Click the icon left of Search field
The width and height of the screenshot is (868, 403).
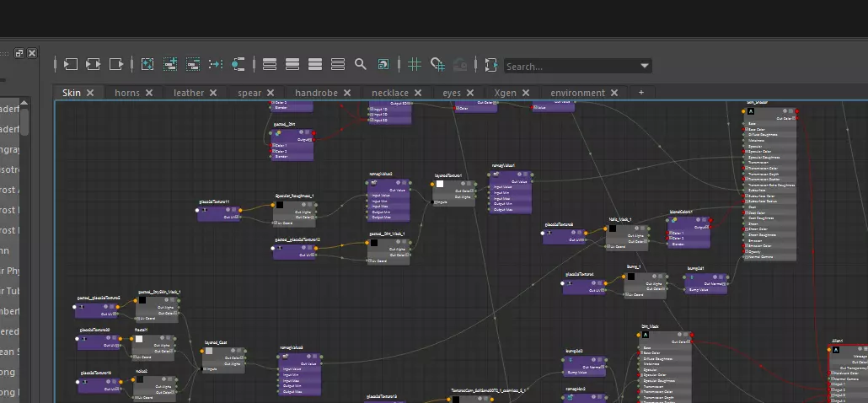pyautogui.click(x=491, y=65)
